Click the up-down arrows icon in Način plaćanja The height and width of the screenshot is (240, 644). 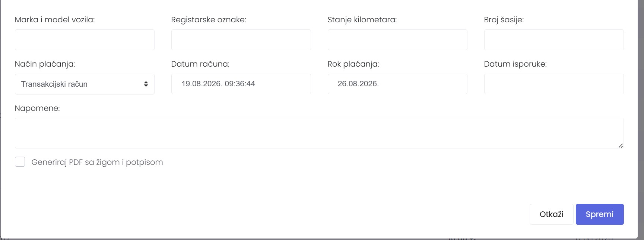(146, 84)
